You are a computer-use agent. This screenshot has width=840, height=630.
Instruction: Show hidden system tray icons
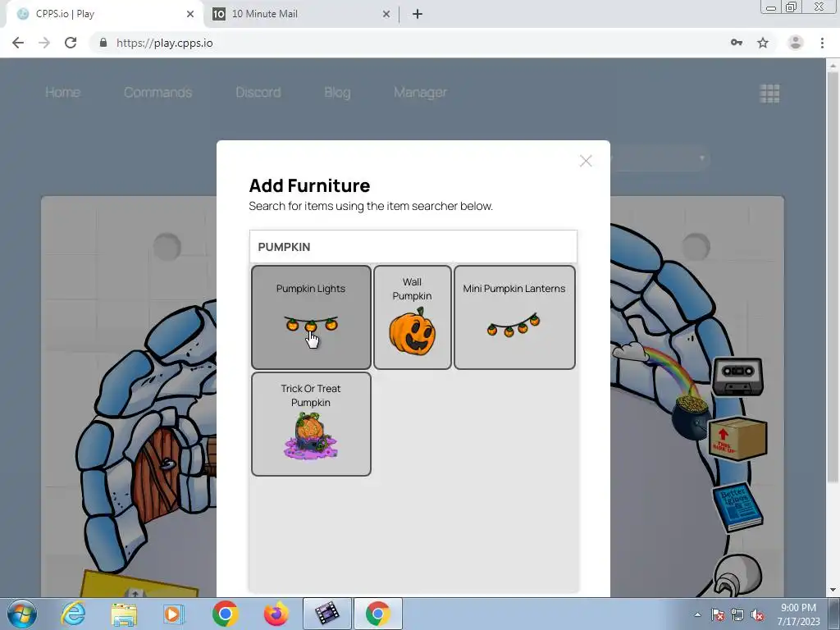click(x=697, y=614)
